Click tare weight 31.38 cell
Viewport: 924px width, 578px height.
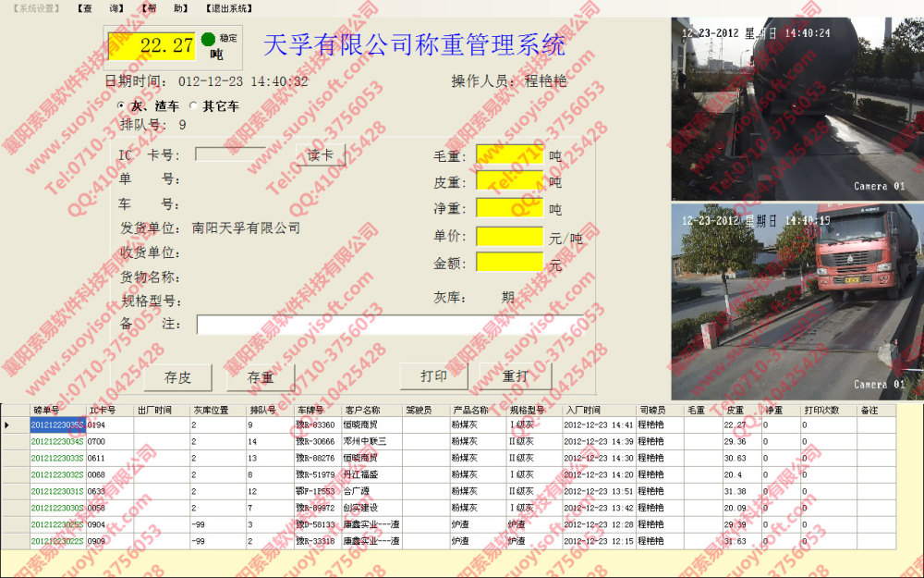point(742,491)
